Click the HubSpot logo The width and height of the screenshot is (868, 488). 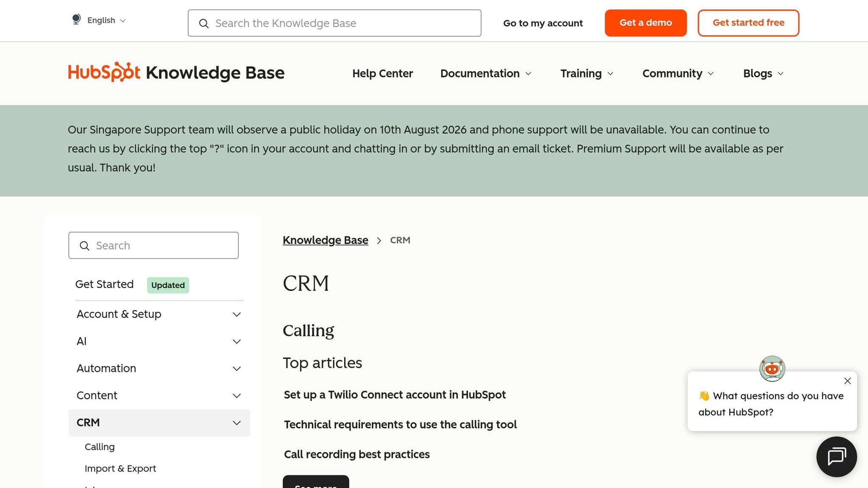point(104,72)
